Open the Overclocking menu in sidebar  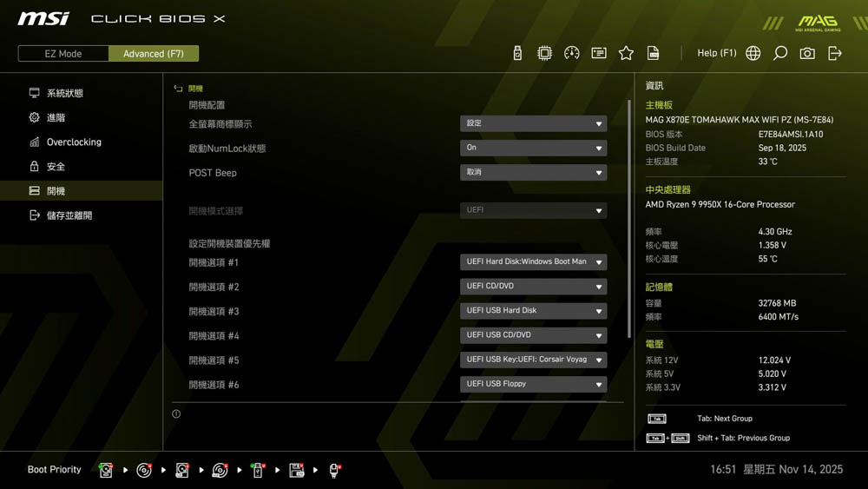pyautogui.click(x=74, y=142)
